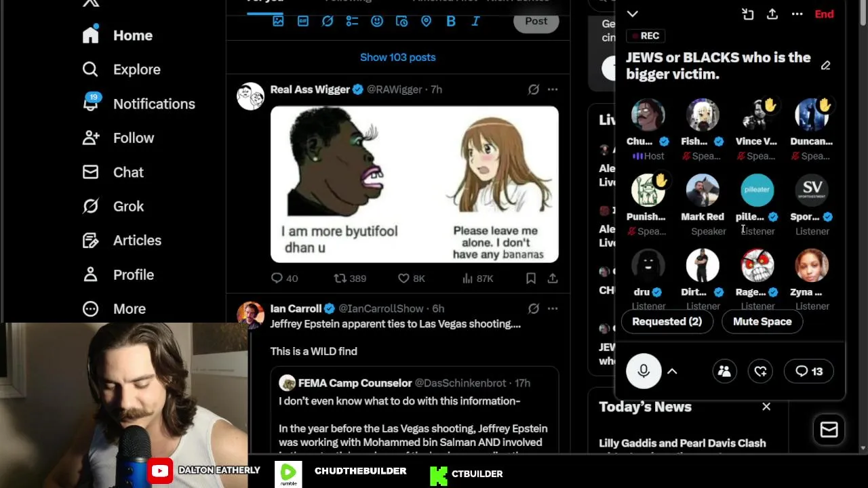
Task: Open more options on Ian Carroll post
Action: (553, 308)
